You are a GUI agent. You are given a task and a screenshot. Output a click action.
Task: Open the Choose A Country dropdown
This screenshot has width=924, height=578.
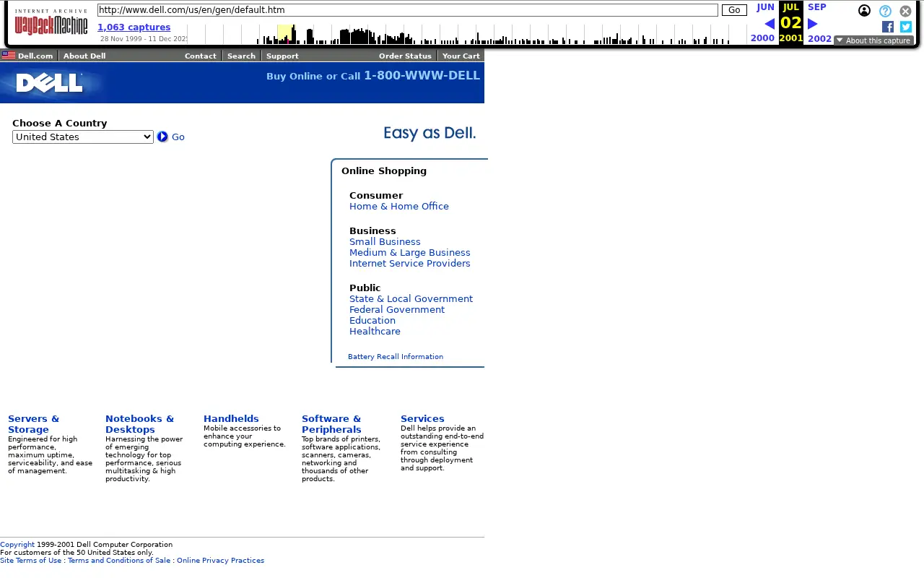click(83, 137)
